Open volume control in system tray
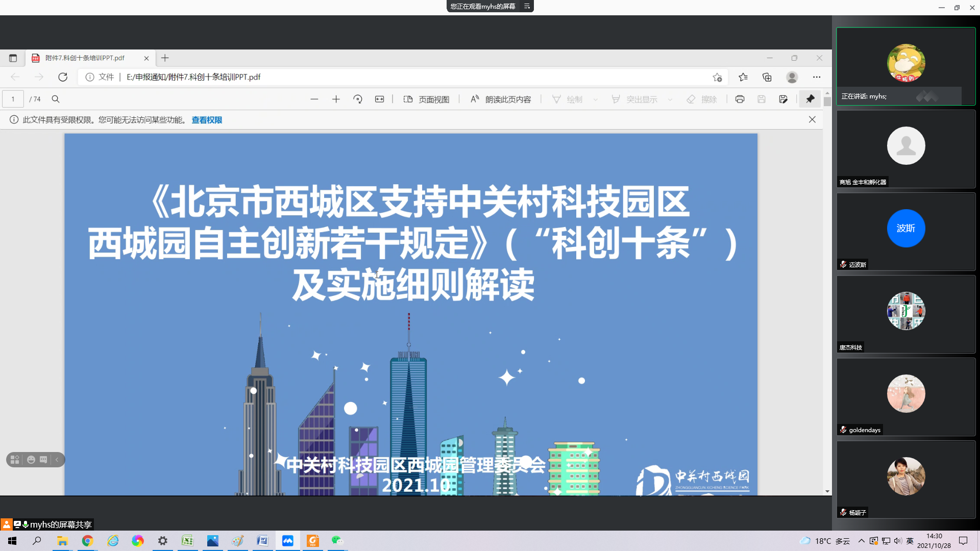 point(898,541)
